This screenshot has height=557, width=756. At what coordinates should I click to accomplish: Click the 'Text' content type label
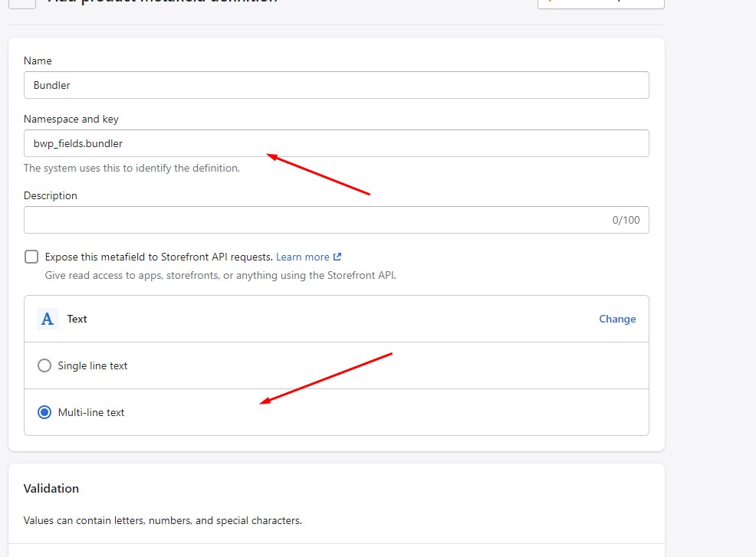click(77, 319)
